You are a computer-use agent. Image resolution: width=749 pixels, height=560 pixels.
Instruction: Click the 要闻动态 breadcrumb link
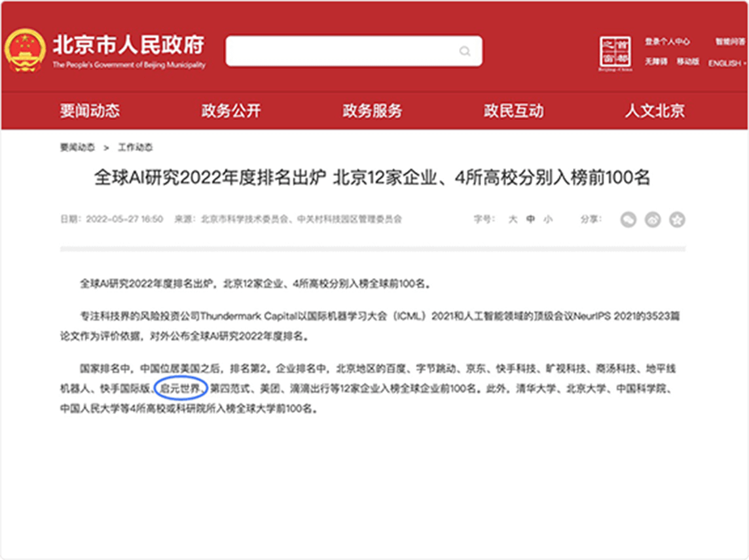(x=77, y=147)
